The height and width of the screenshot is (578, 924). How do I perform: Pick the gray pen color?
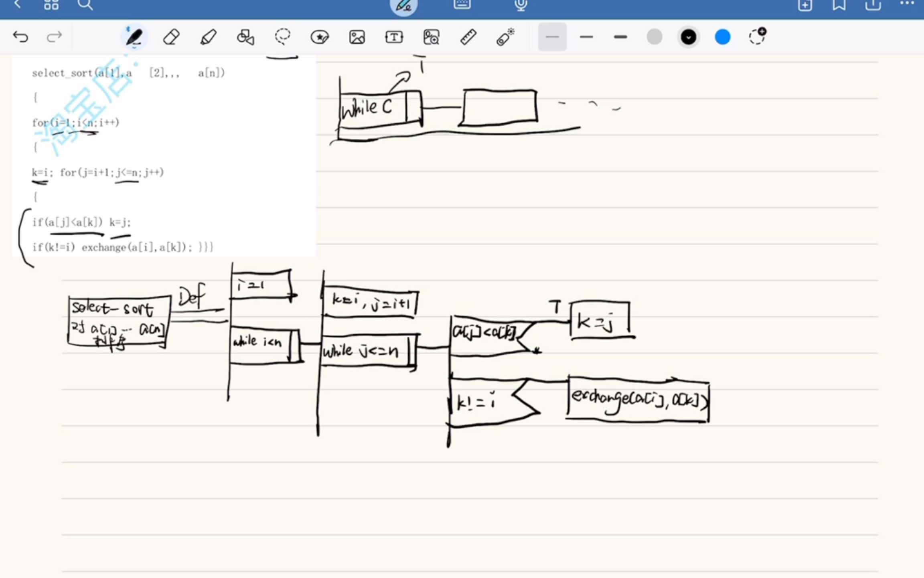[654, 37]
